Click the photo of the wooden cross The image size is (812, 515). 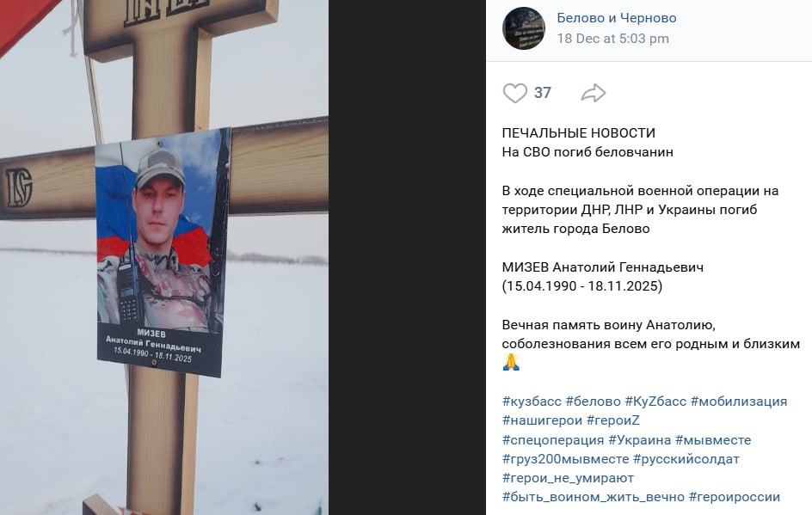164,257
